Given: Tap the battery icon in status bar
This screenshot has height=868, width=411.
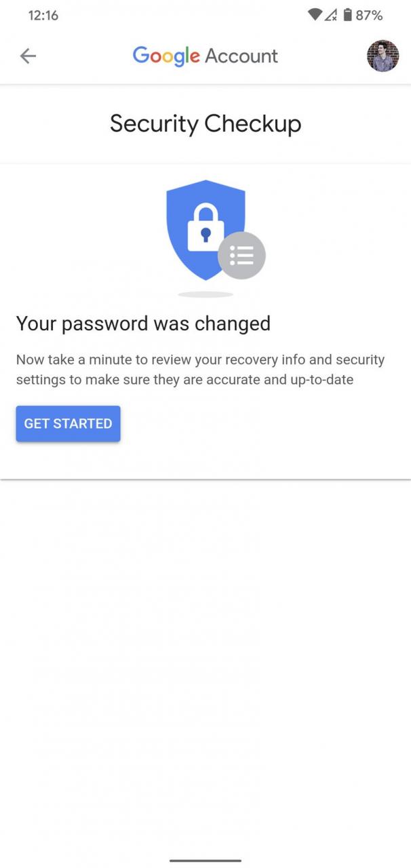Looking at the screenshot, I should coord(347,15).
